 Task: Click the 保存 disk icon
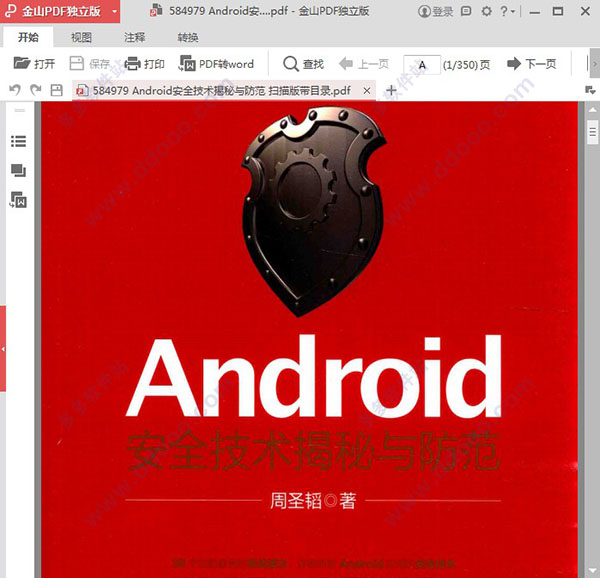pos(77,63)
